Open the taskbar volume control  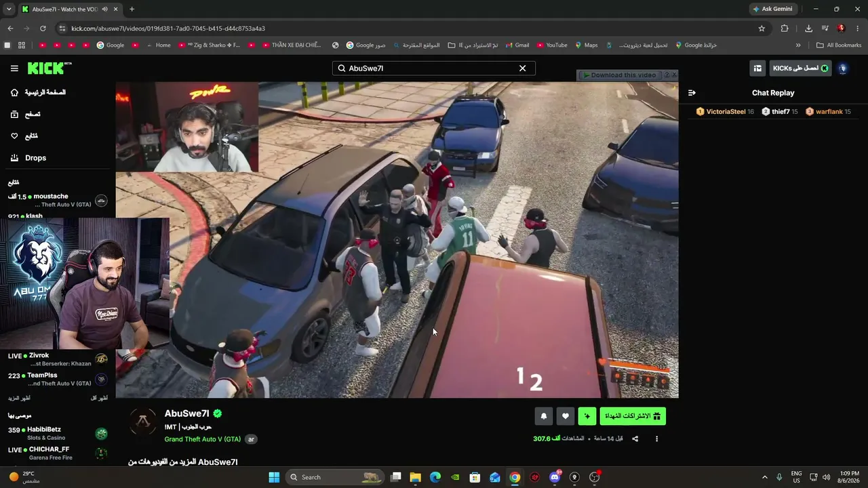[x=825, y=477]
